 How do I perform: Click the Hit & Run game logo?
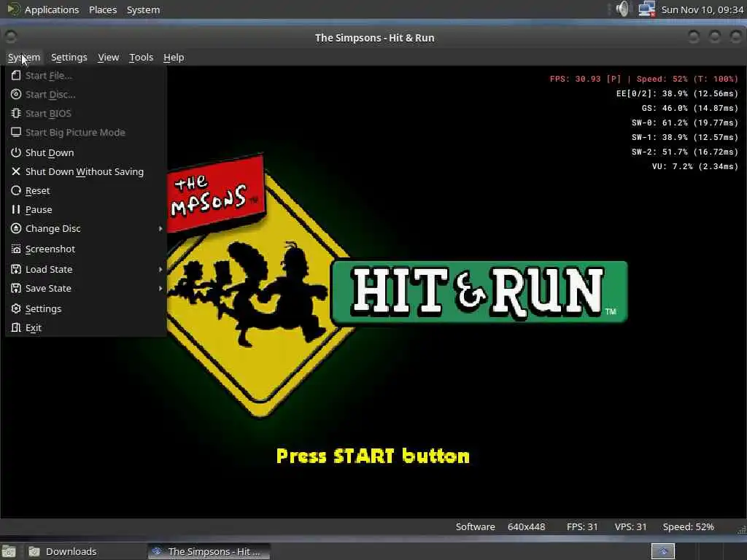tap(479, 292)
